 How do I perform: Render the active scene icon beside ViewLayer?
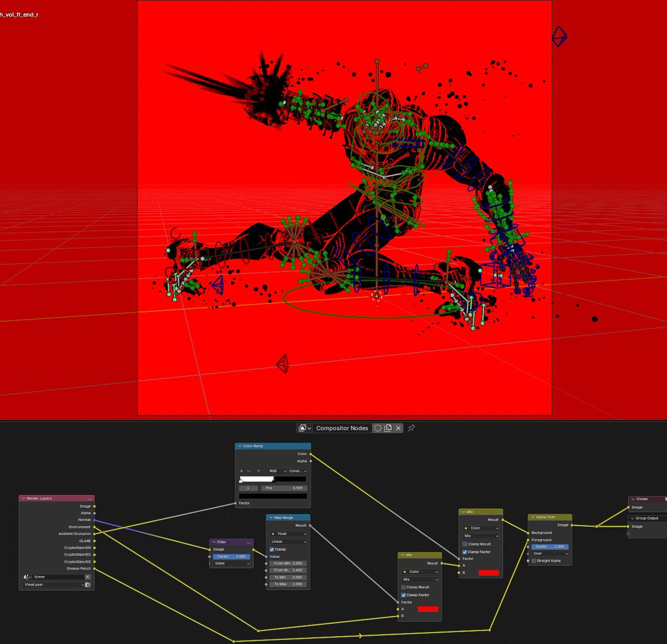tap(88, 585)
